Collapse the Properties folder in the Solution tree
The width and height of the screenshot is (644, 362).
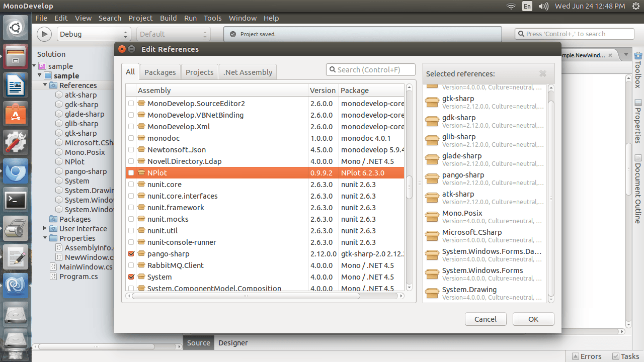click(45, 238)
